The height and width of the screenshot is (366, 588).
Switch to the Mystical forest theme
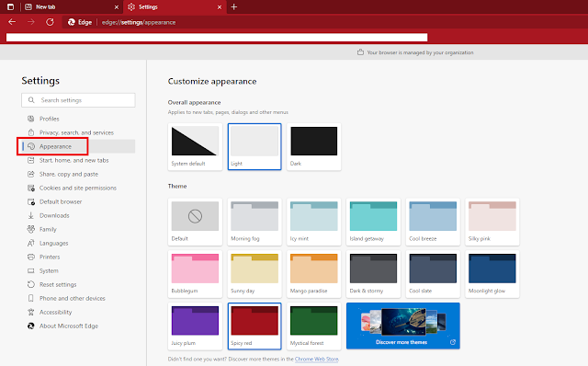coord(314,326)
